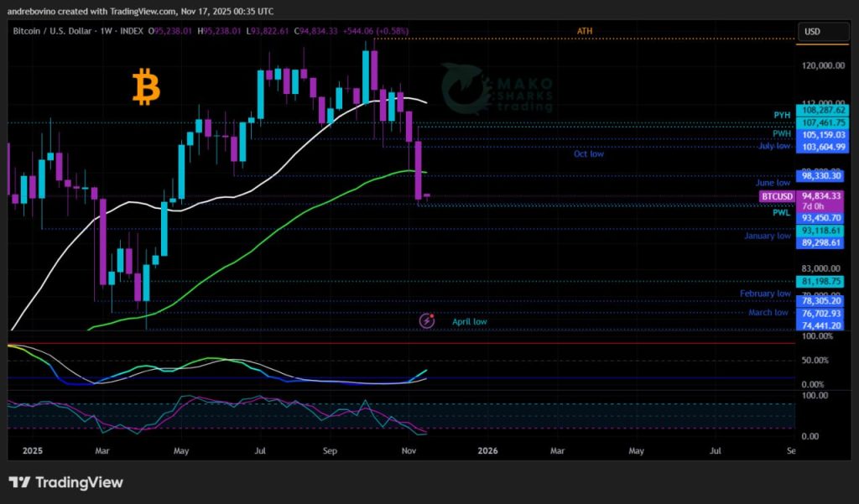Click the 74,441.20 April low price tag

tap(821, 325)
